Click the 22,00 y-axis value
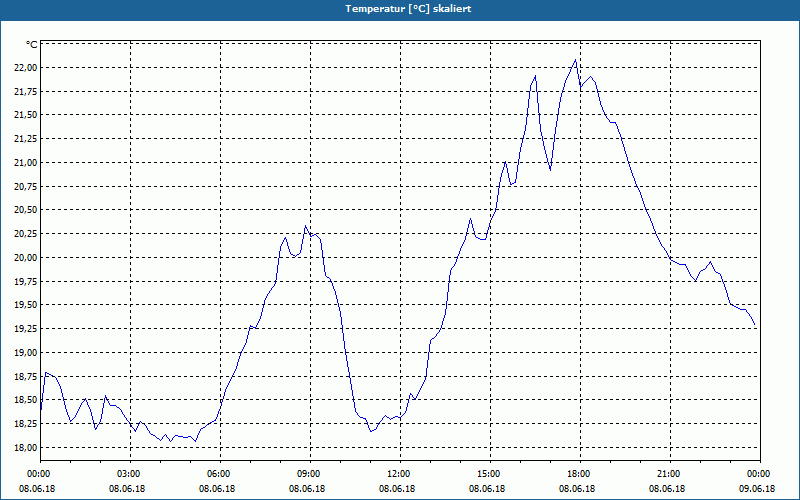Viewport: 800px width, 500px height. point(26,67)
